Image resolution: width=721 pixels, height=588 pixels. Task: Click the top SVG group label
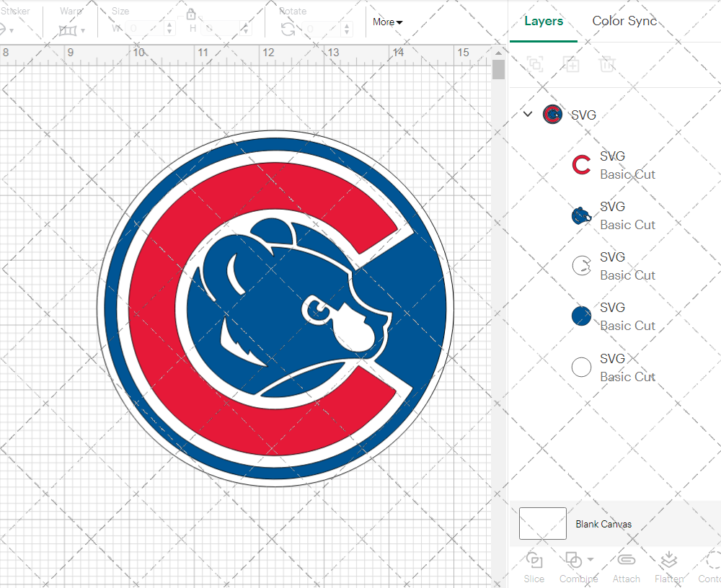point(583,115)
